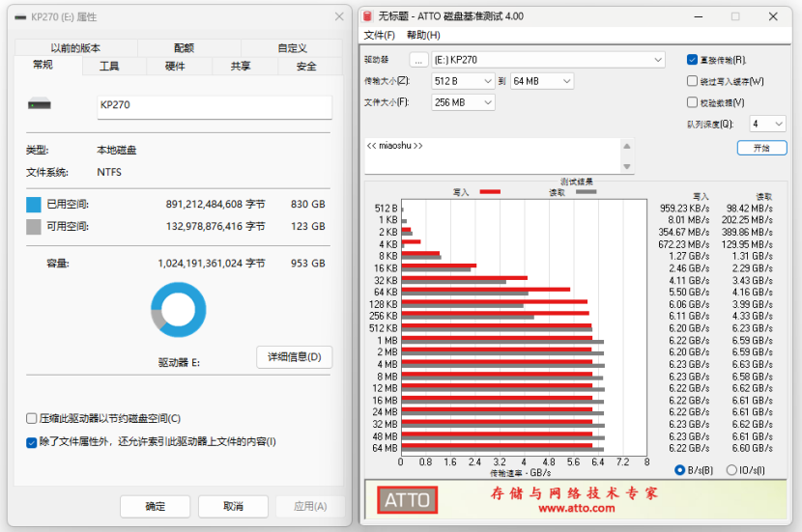Screen dimensions: 802x532
Task: Click the << miaoshu >> description text box
Action: 493,155
